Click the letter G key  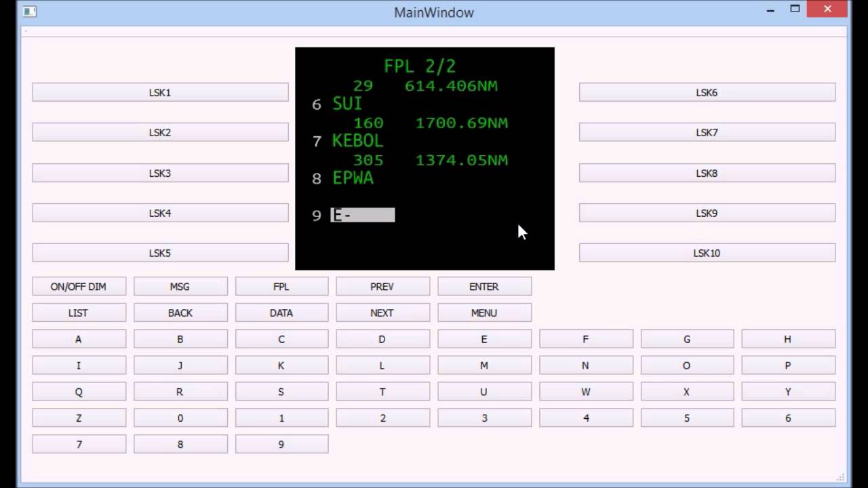pos(687,339)
